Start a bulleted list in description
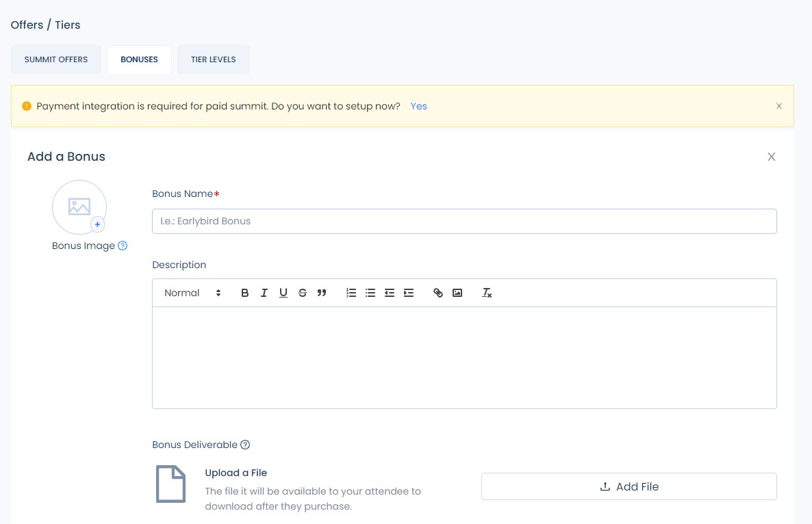 tap(370, 293)
